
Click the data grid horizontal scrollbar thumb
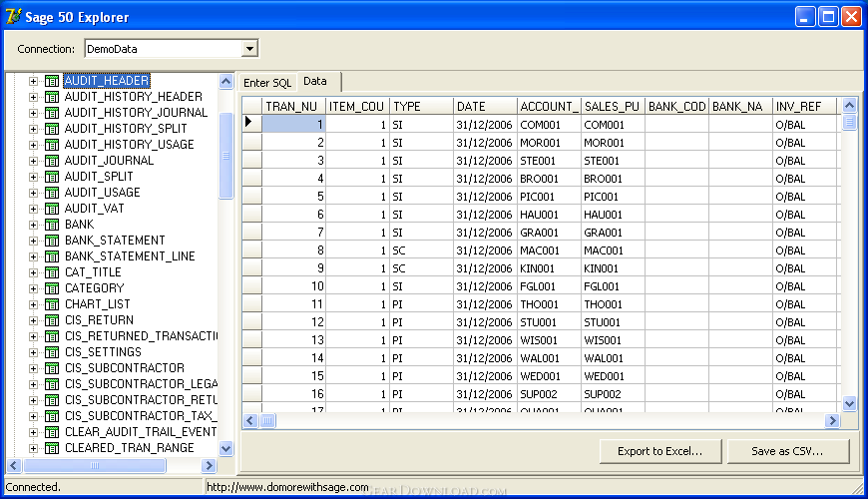click(x=267, y=421)
